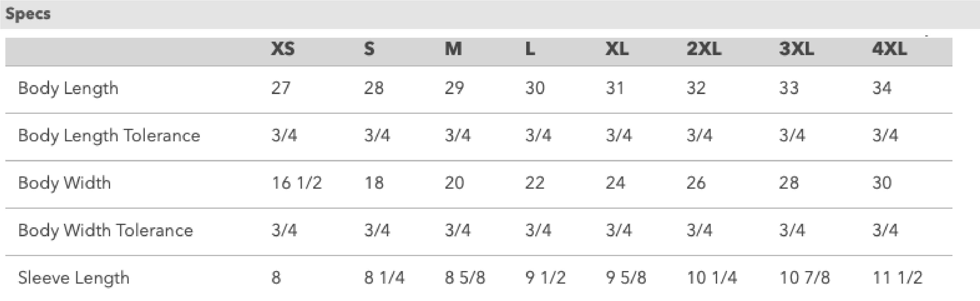The image size is (980, 301).
Task: Click the Body Length row label
Action: click(68, 88)
